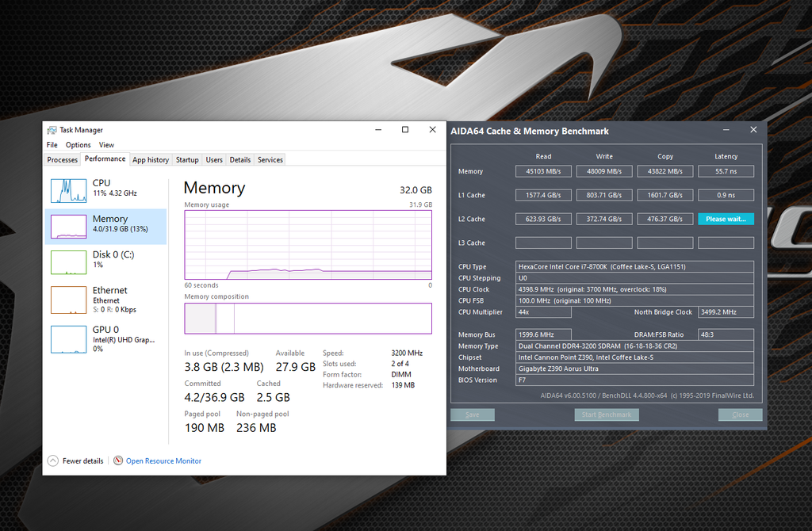Click Memory Read value 45103 MB/s

[543, 171]
